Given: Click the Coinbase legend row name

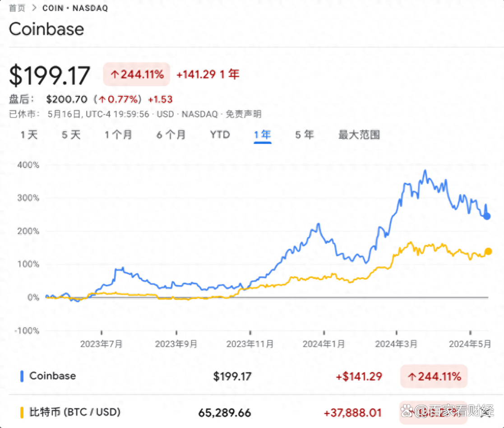Looking at the screenshot, I should click(53, 376).
